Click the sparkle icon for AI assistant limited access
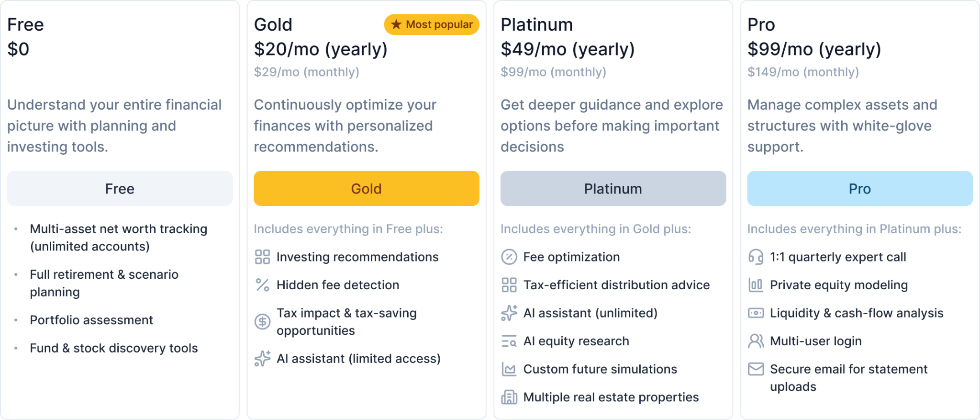This screenshot has width=980, height=420. click(x=262, y=358)
